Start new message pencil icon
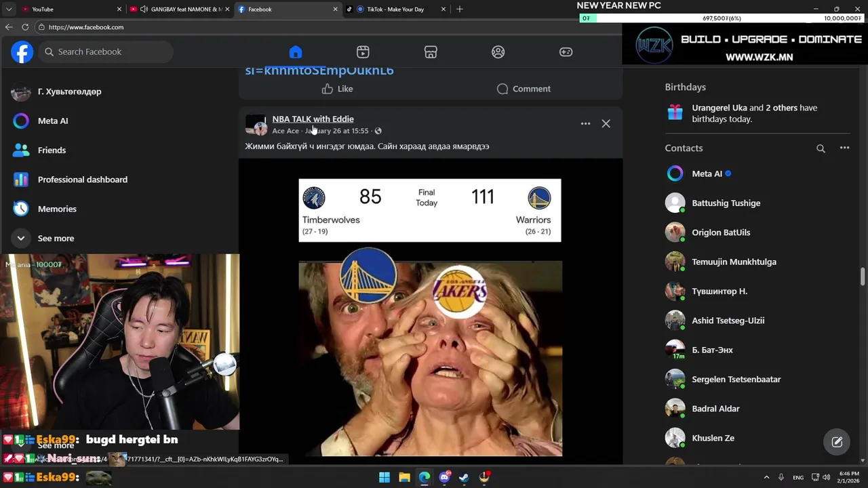868x488 pixels. pos(837,442)
